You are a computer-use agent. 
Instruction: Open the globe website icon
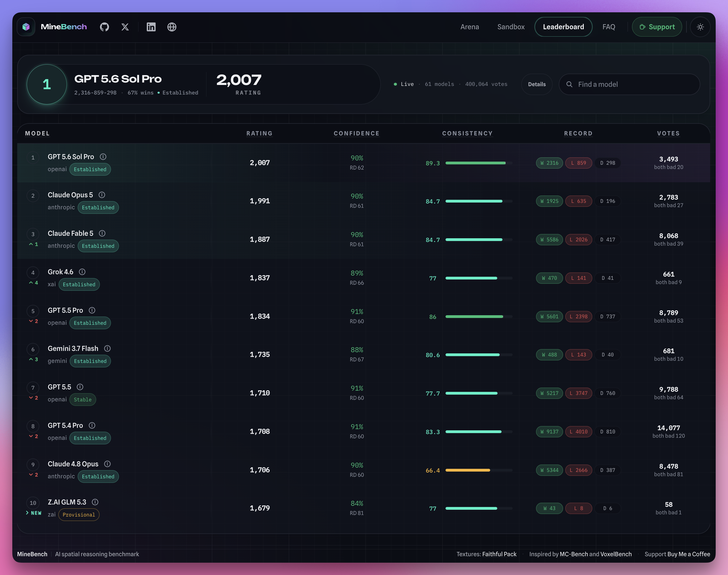coord(172,27)
